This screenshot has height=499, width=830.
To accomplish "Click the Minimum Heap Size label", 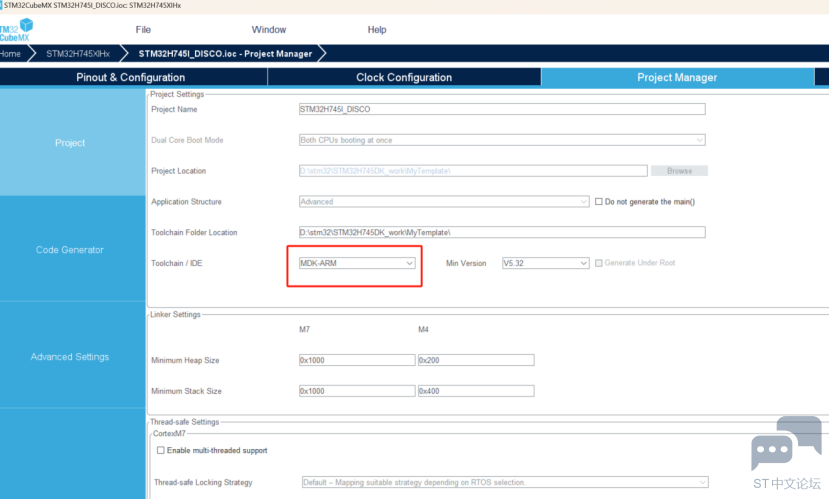I will pos(185,360).
